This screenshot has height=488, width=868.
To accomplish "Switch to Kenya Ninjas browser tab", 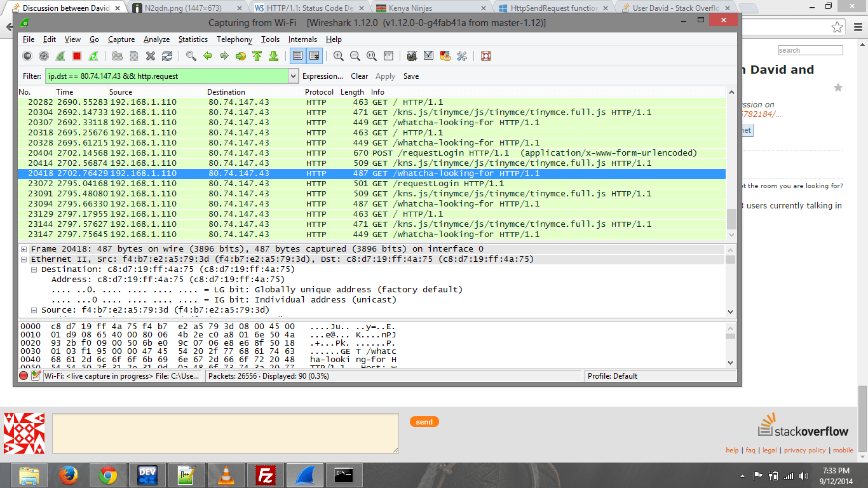I will coord(430,8).
